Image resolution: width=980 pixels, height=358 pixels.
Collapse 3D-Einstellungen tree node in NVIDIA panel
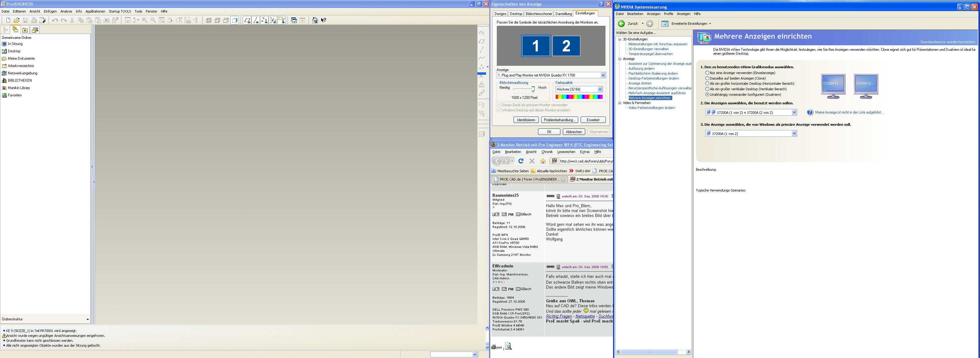(619, 39)
